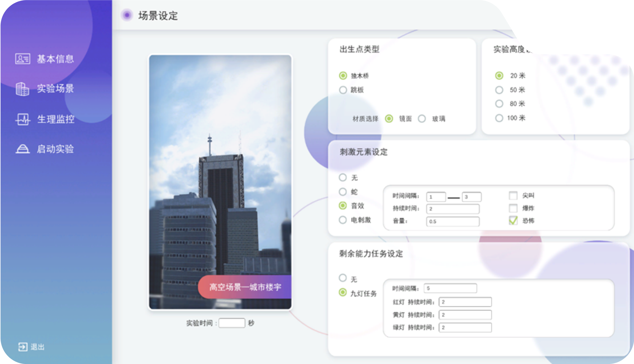This screenshot has width=634, height=364.
Task: Select the 跳板 spawn point option
Action: [x=343, y=90]
